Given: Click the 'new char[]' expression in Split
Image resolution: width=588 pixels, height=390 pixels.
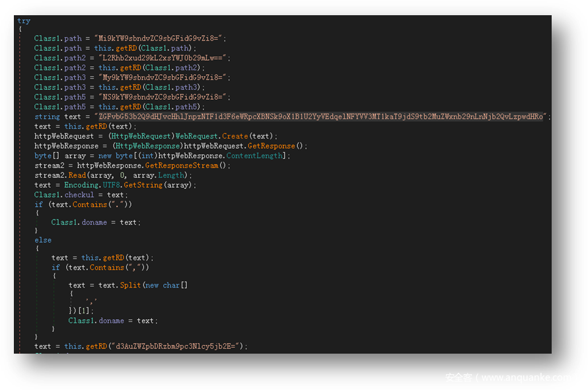Looking at the screenshot, I should (166, 285).
